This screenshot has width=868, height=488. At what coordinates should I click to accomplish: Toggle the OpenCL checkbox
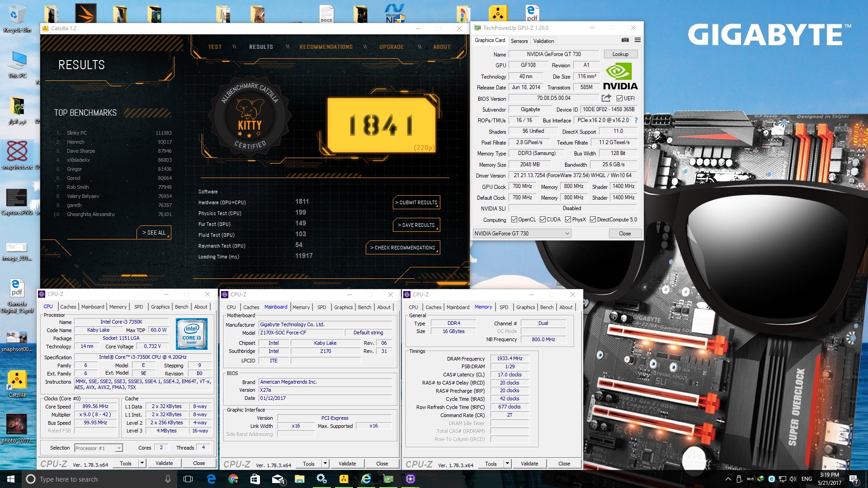514,220
